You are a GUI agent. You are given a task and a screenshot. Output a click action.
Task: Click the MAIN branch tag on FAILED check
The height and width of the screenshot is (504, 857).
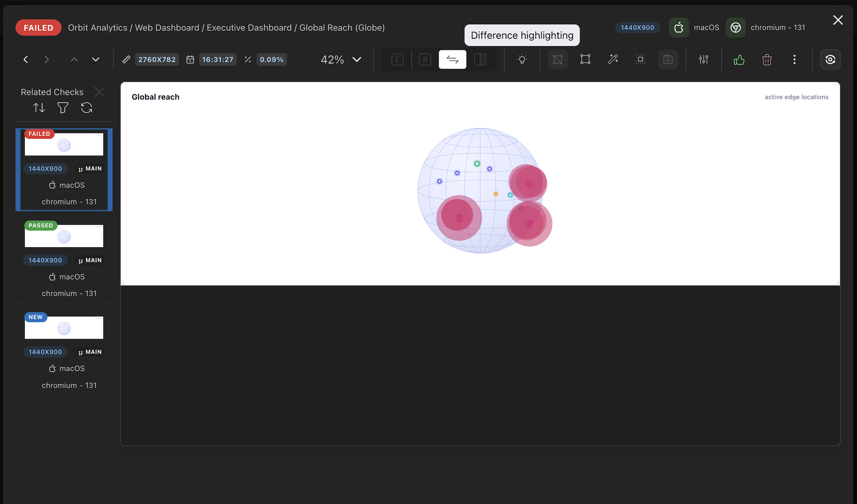(x=90, y=169)
